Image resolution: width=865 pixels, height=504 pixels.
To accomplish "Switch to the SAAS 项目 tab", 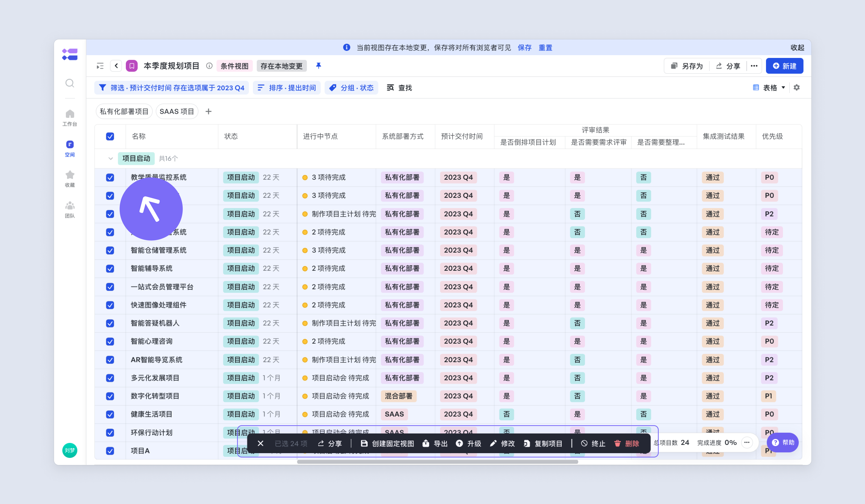I will (x=177, y=112).
